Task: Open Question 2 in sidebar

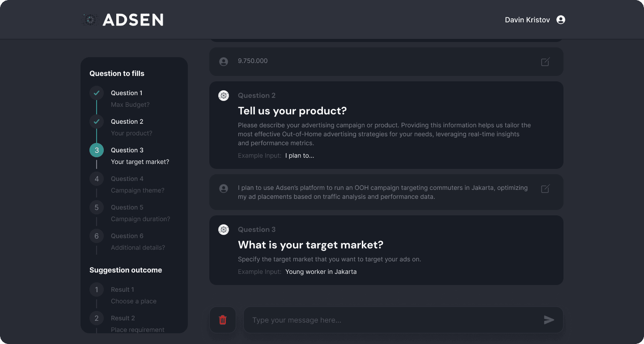Action: (127, 122)
